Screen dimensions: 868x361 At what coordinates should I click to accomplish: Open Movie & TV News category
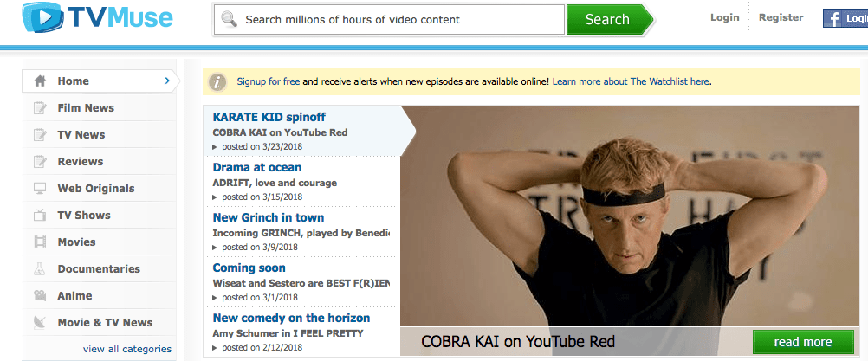100,322
